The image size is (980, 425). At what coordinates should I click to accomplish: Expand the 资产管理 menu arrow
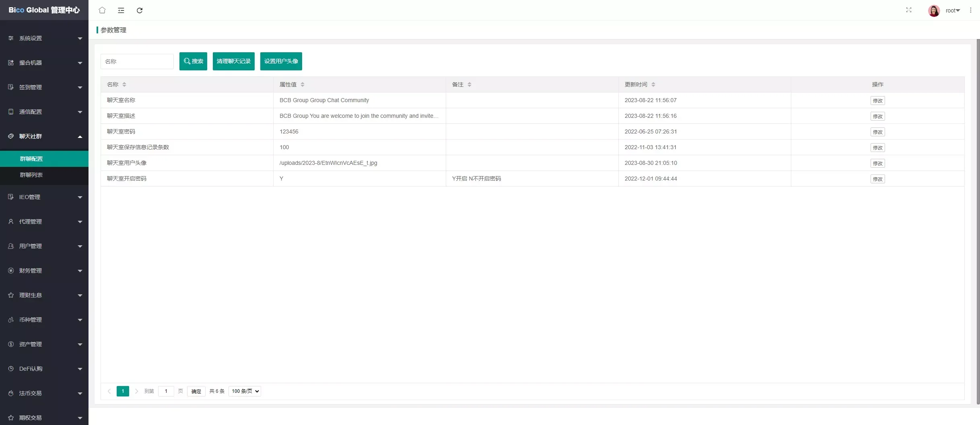click(80, 345)
